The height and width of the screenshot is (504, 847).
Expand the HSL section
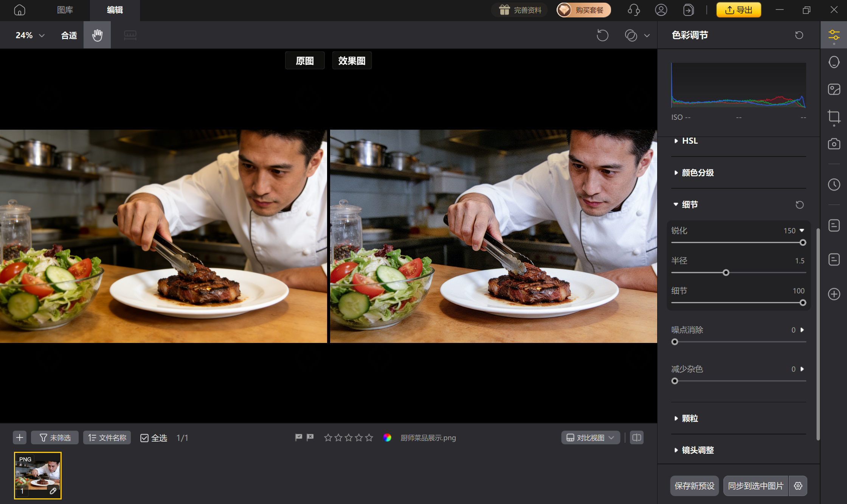coord(690,141)
